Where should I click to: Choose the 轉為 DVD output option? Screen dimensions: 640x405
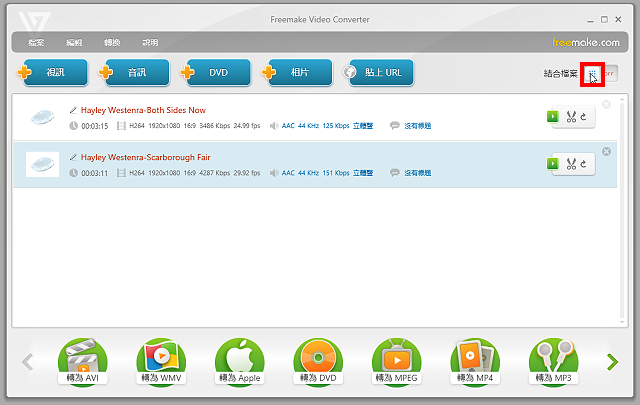[318, 362]
